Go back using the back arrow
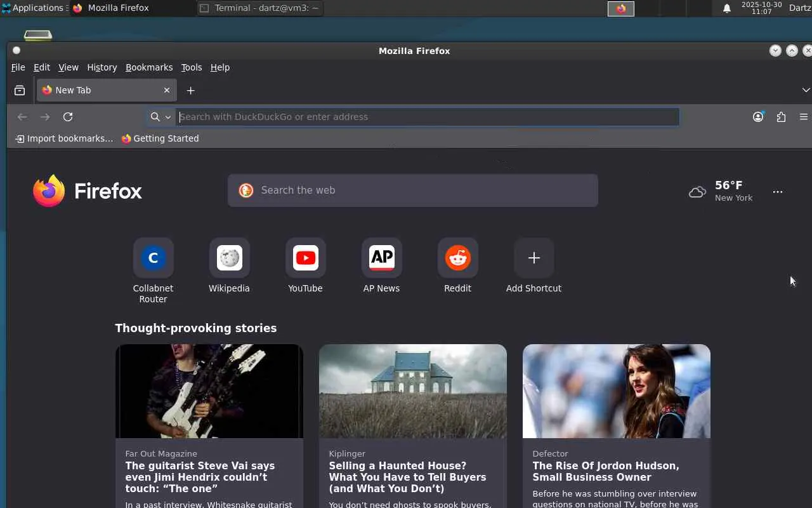The image size is (812, 508). click(22, 117)
